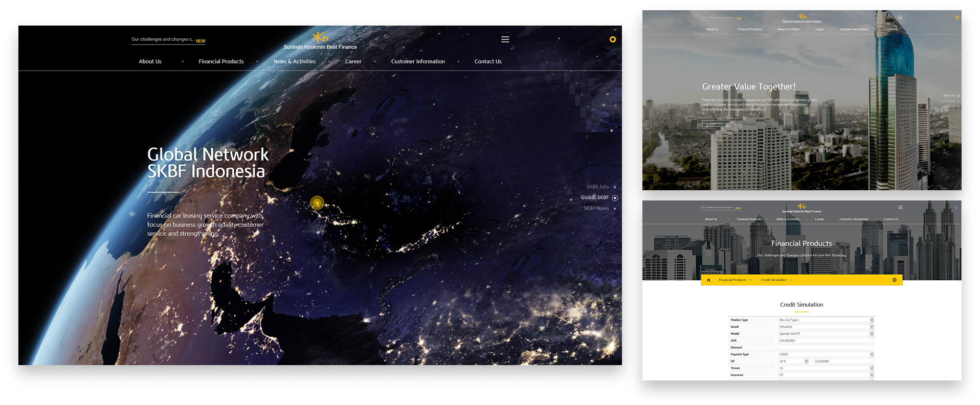980x405 pixels.
Task: Click the home icon in the yellow breadcrumb bar
Action: (x=708, y=280)
